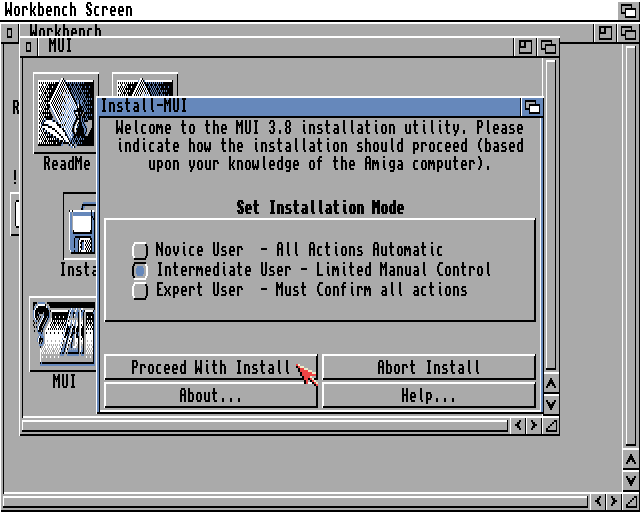
Task: Click MUI window scroll up arrow
Action: 551,384
